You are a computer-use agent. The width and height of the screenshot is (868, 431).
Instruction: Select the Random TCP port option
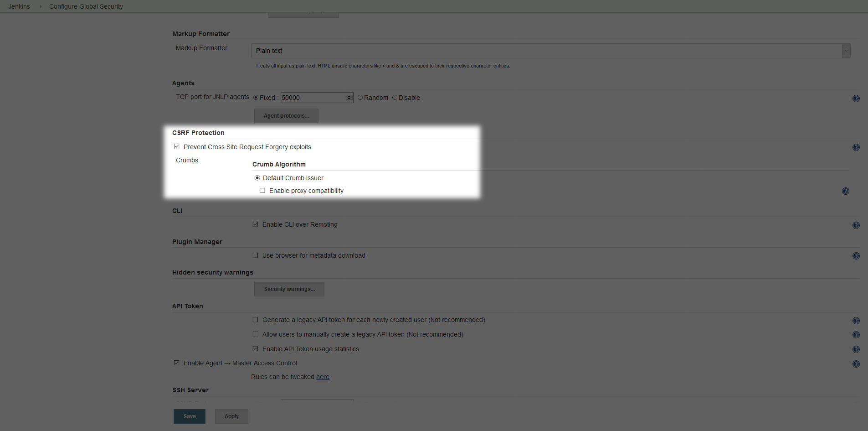pos(360,97)
